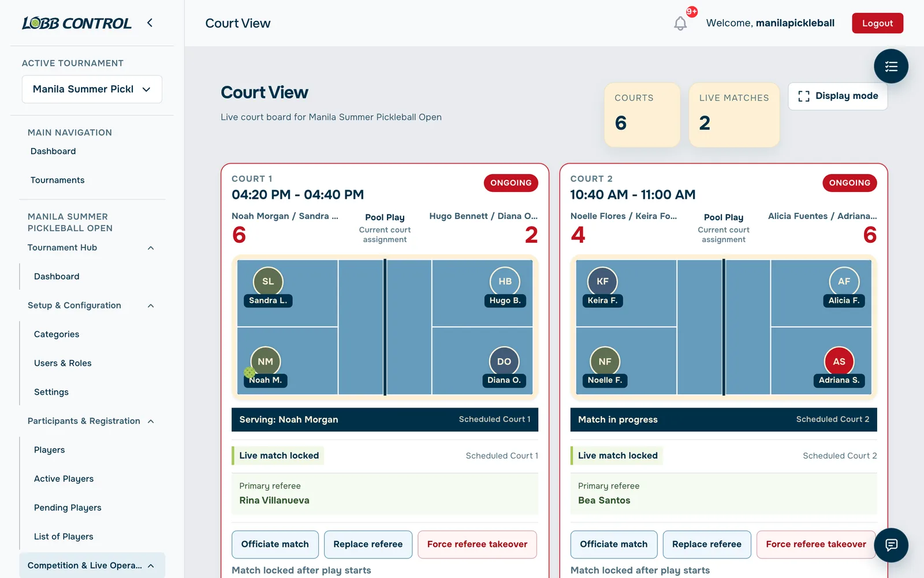Open the floating checklist menu button
The image size is (924, 578).
point(891,66)
